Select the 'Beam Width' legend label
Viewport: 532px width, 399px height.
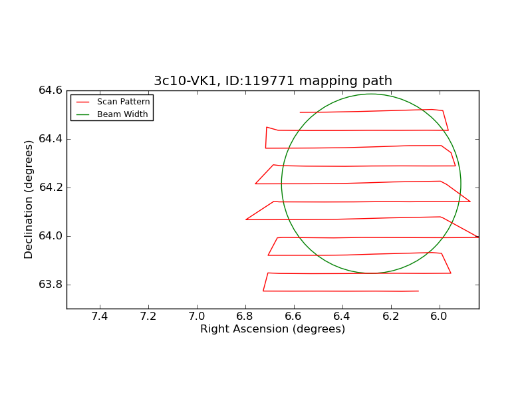[122, 114]
